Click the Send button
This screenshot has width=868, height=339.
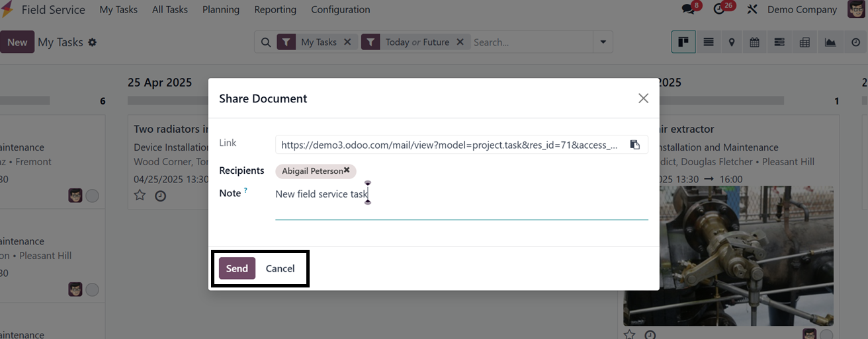click(237, 268)
